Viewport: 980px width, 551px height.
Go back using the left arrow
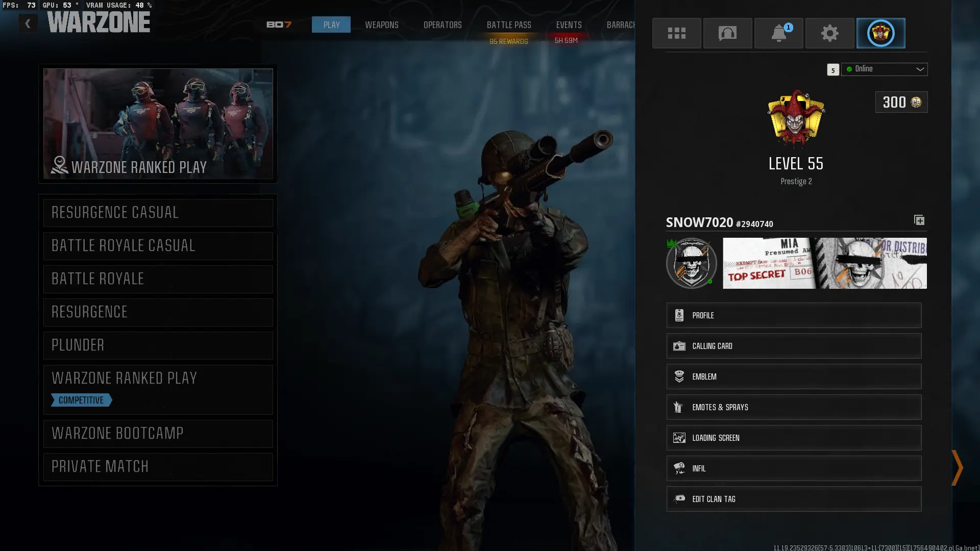pos(28,23)
